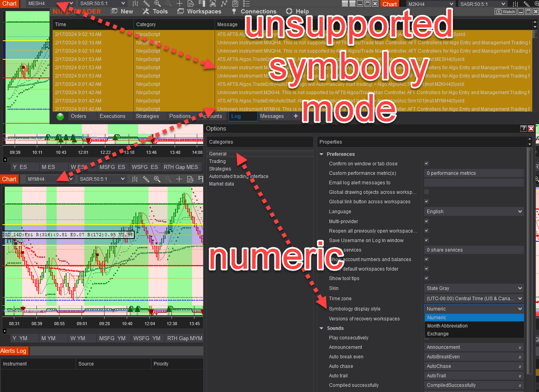Collapse the Sounds section
The height and width of the screenshot is (392, 539).
pos(321,328)
